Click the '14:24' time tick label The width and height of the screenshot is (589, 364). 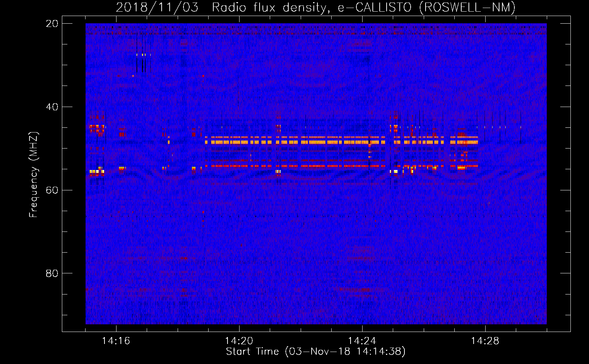pyautogui.click(x=362, y=341)
